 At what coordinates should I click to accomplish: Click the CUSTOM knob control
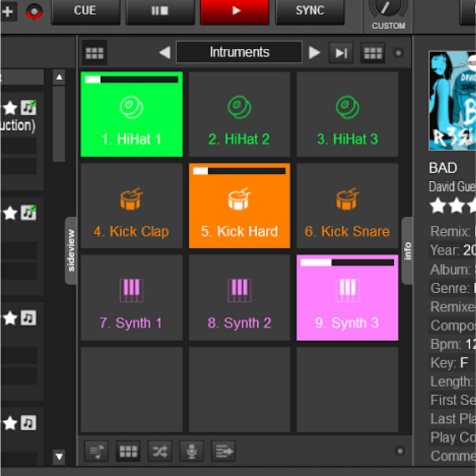pos(388,8)
